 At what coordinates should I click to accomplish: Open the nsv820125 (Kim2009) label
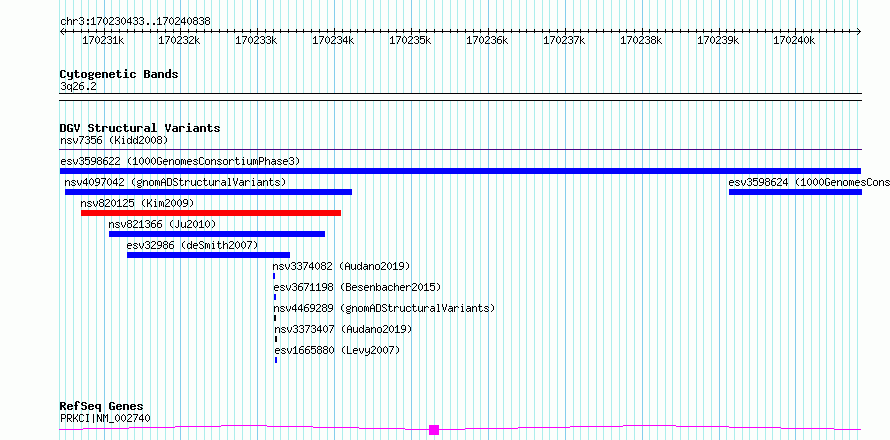tap(137, 203)
